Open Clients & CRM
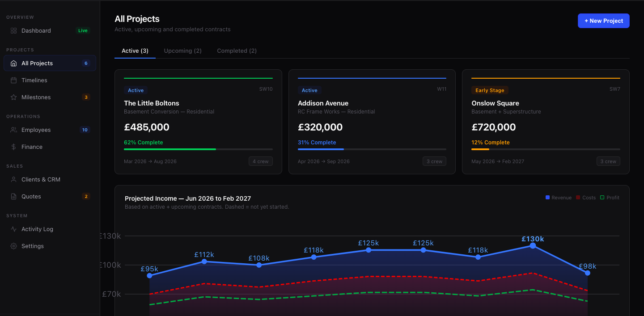The image size is (644, 316). click(50, 180)
